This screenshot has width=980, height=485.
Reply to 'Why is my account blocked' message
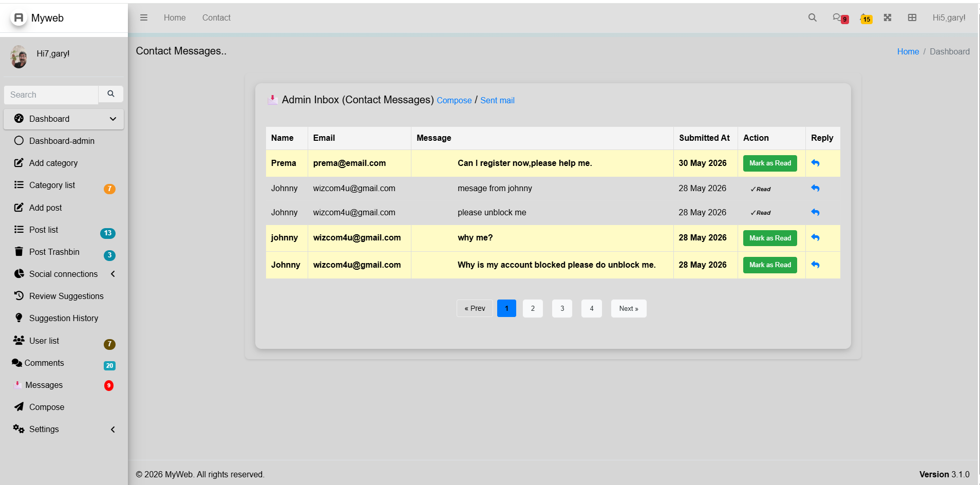pos(815,265)
